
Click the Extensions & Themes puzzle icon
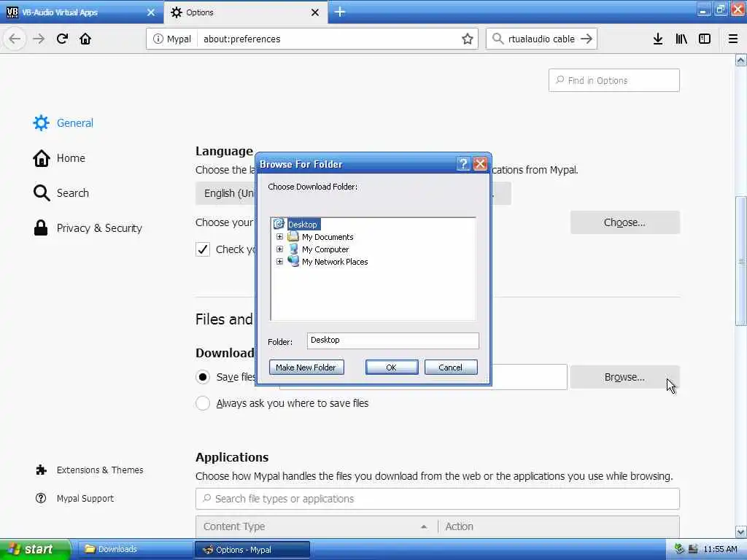click(x=41, y=470)
